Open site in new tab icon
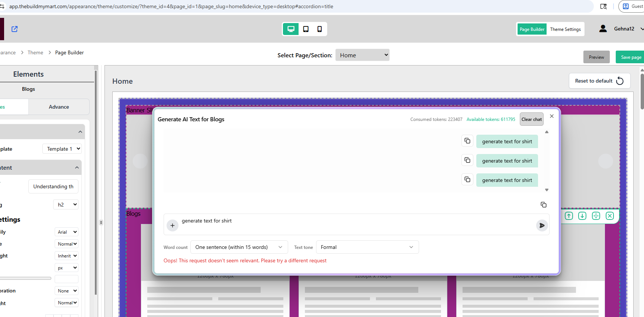The height and width of the screenshot is (317, 644). tap(15, 29)
